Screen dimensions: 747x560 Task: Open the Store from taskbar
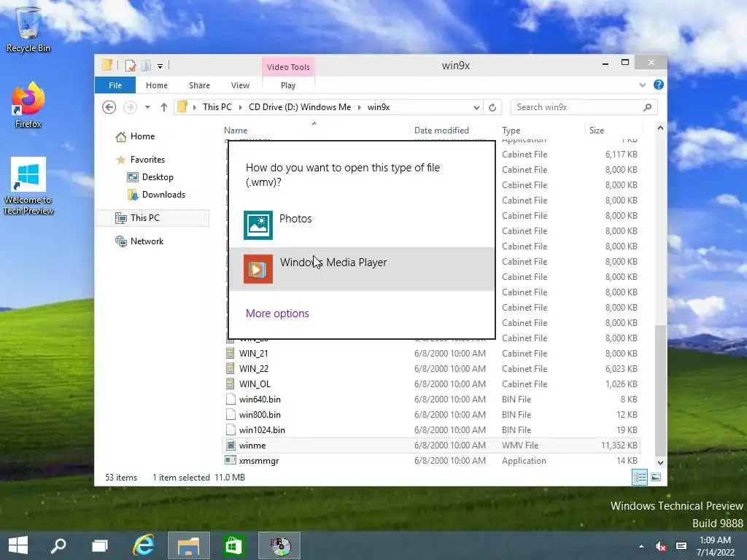(x=233, y=545)
